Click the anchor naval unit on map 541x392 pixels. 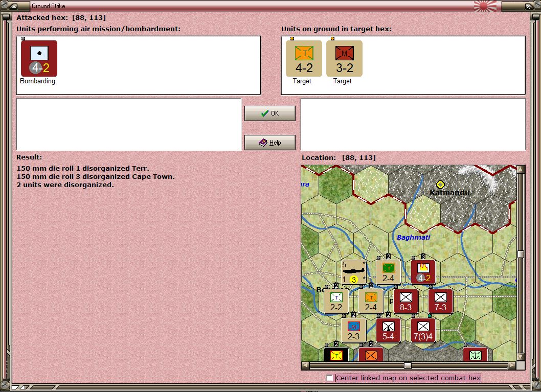click(x=476, y=354)
